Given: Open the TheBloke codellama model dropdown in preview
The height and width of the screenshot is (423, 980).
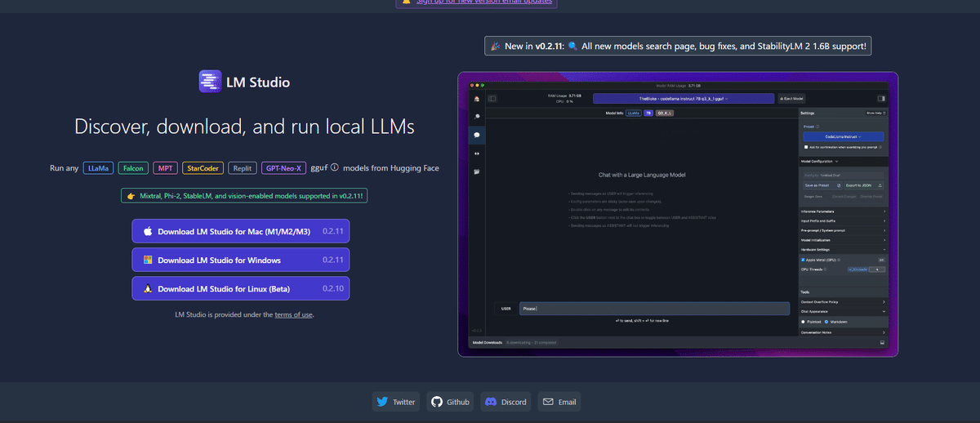Looking at the screenshot, I should (684, 98).
